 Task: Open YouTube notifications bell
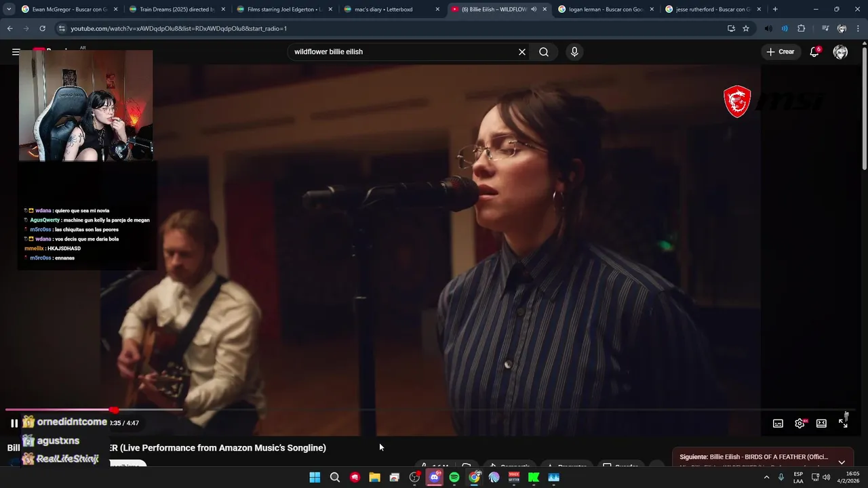814,52
